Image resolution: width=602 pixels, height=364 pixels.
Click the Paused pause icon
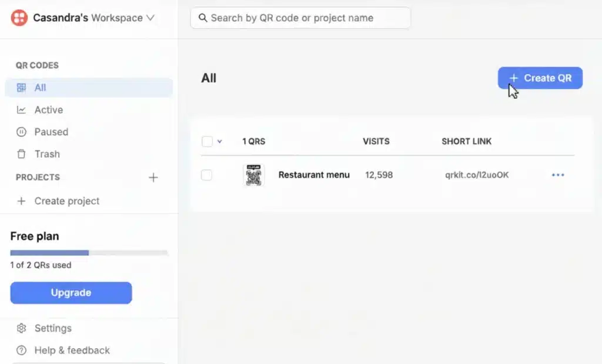tap(22, 132)
